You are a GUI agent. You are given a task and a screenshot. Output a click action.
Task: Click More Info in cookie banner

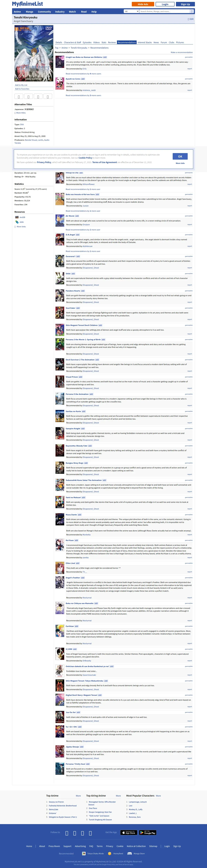pos(180,163)
